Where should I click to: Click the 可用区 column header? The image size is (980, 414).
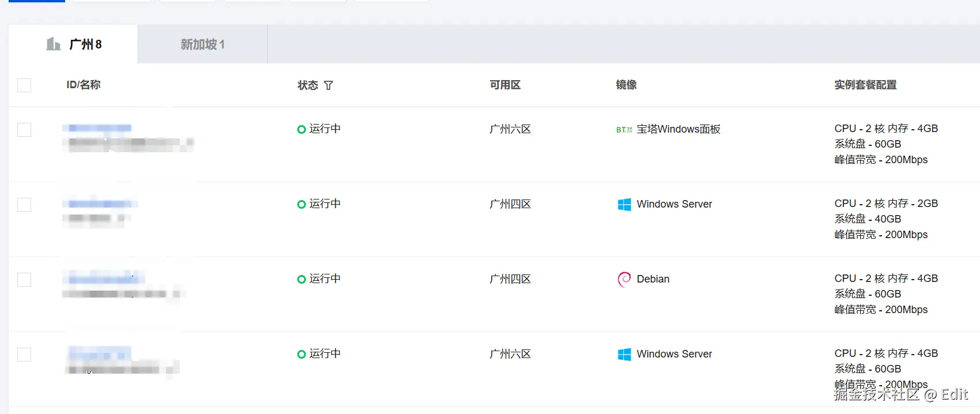coord(505,85)
